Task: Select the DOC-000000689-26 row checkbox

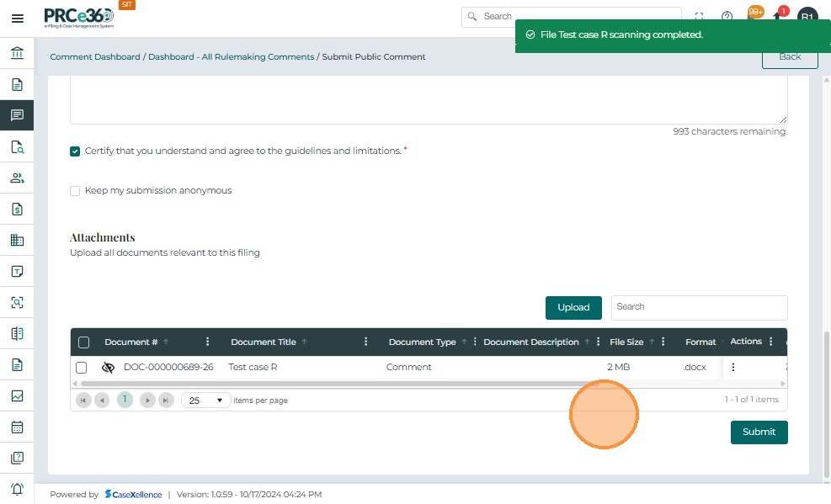Action: (81, 368)
